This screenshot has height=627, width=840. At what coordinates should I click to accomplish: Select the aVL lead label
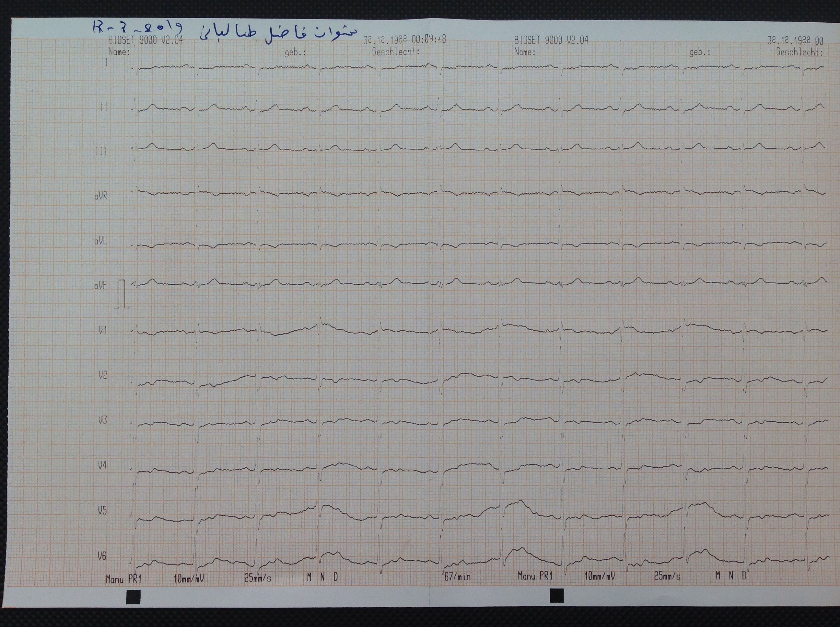(x=101, y=241)
